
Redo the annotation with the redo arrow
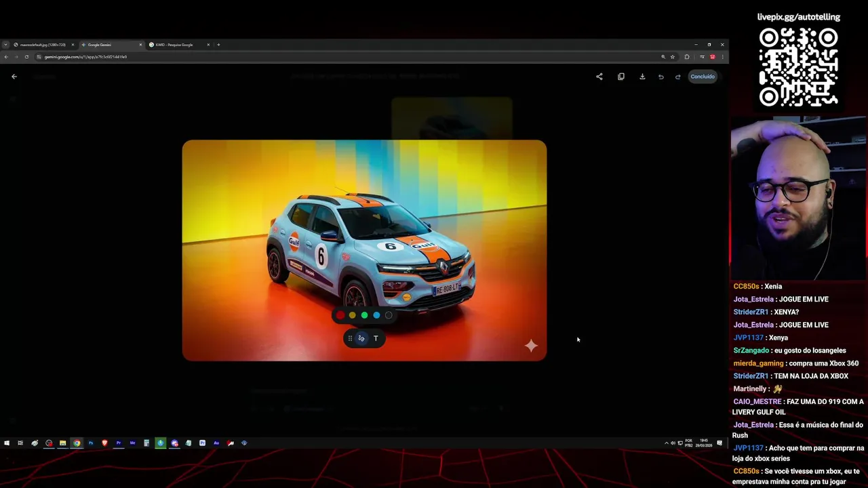pos(677,77)
